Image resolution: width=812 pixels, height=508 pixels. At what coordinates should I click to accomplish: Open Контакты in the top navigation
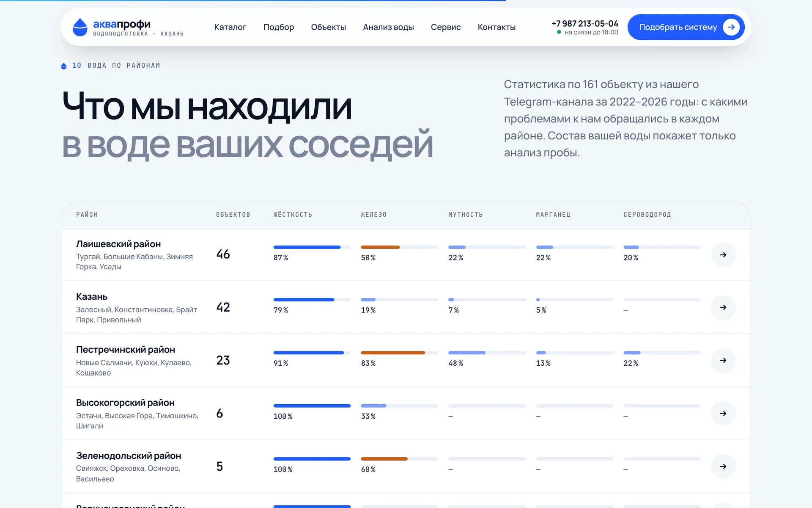(x=497, y=27)
